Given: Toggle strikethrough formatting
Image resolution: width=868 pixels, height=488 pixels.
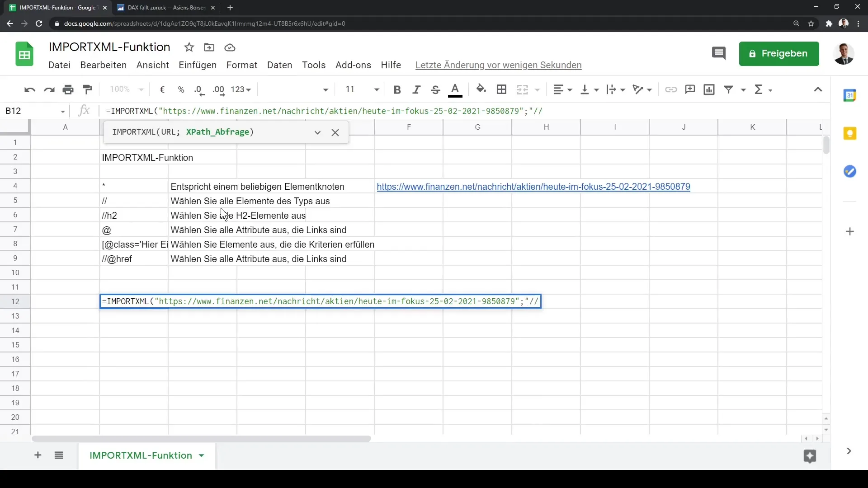Looking at the screenshot, I should pyautogui.click(x=435, y=89).
